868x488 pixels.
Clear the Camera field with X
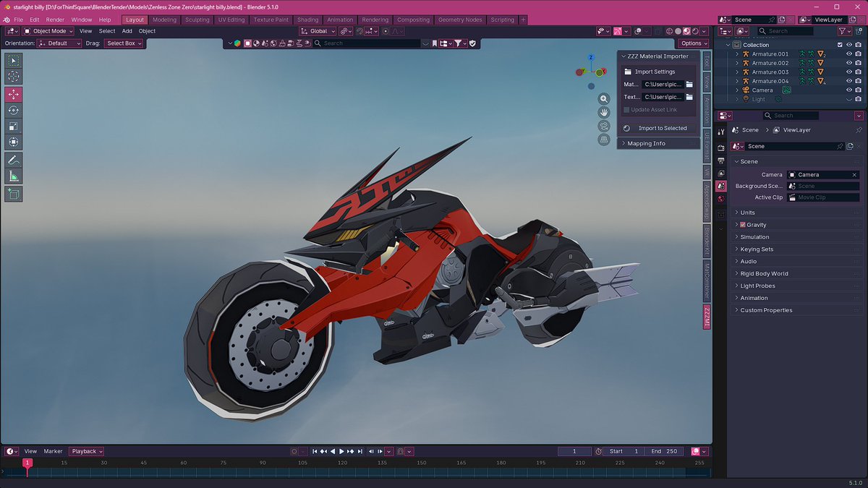tap(854, 174)
